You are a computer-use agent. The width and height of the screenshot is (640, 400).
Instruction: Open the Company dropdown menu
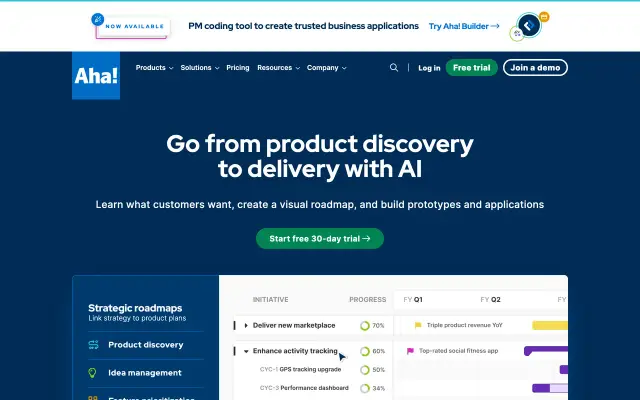[x=327, y=68]
